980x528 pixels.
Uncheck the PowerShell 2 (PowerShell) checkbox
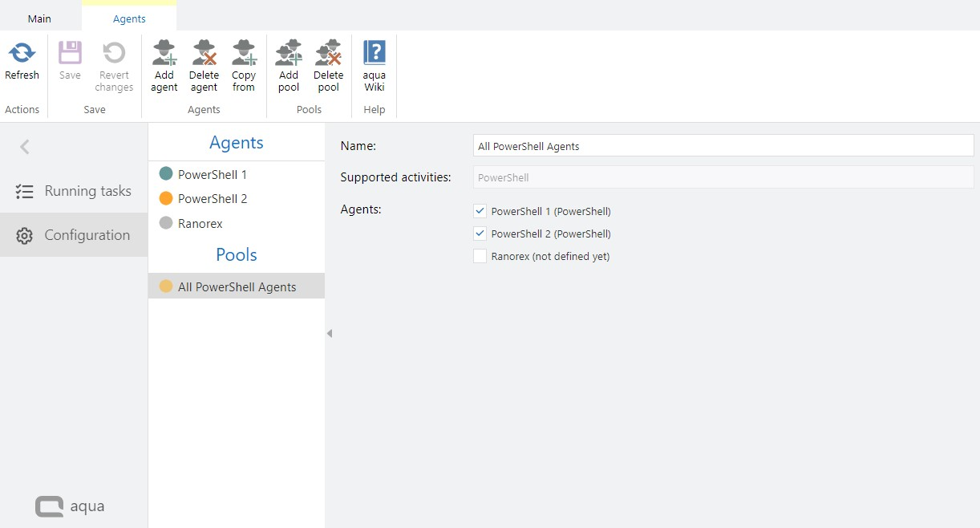(x=480, y=234)
